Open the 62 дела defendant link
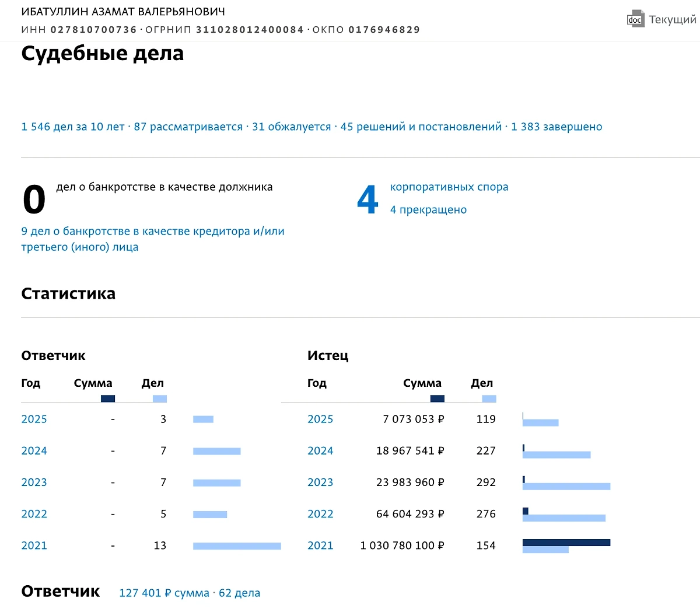Viewport: 700px width, 612px height. (x=239, y=593)
